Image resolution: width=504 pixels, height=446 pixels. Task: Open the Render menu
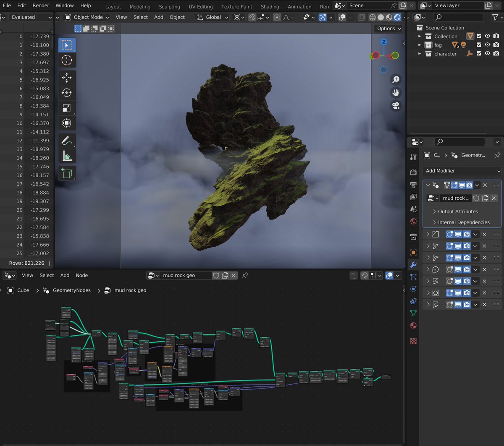pyautogui.click(x=41, y=5)
